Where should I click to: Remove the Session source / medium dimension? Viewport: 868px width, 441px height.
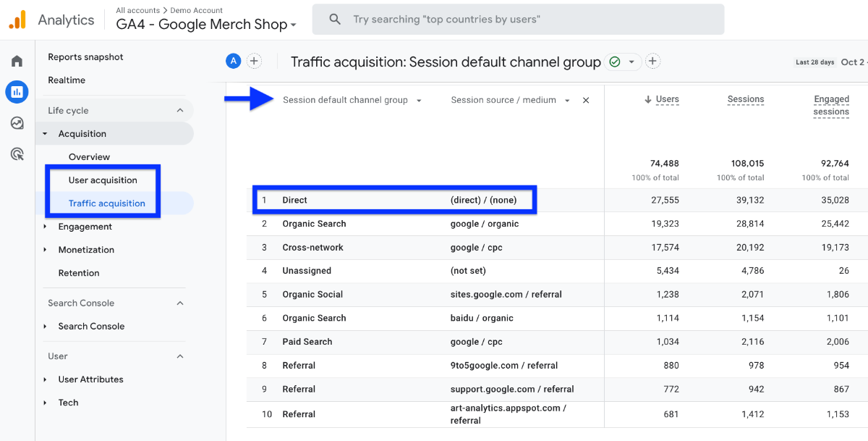586,101
